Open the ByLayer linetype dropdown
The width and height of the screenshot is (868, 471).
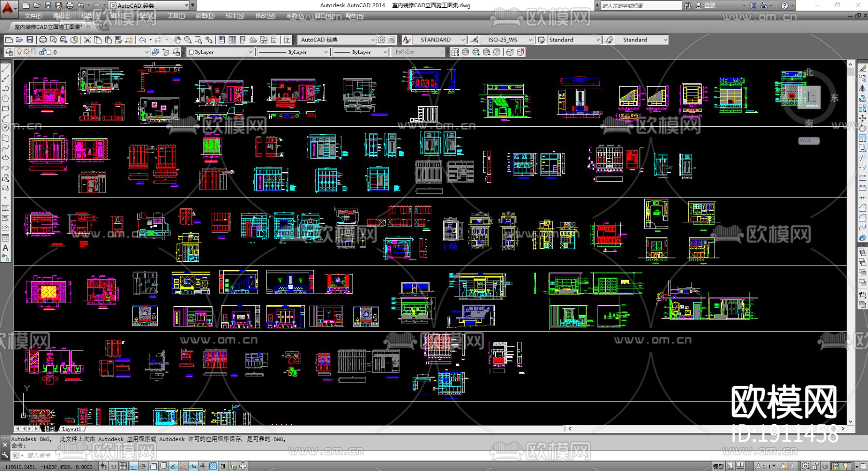tap(293, 52)
